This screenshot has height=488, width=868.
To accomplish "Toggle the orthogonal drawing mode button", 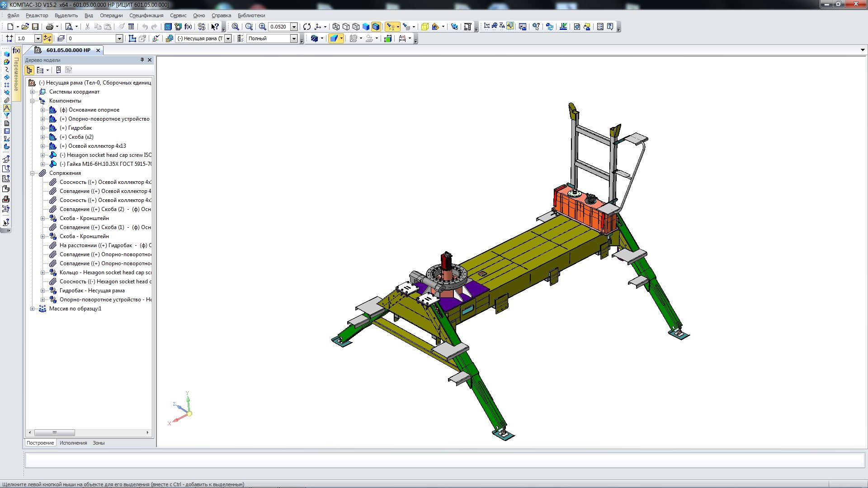I will click(x=47, y=38).
